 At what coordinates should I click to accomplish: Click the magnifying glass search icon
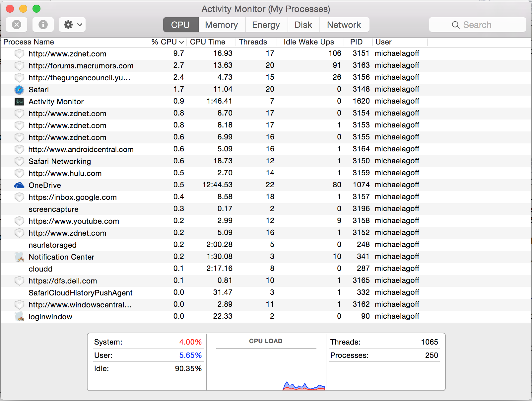point(456,25)
